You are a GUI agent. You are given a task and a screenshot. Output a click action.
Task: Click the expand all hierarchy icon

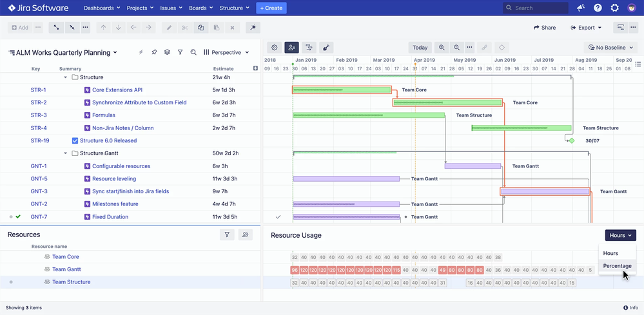tap(55, 28)
